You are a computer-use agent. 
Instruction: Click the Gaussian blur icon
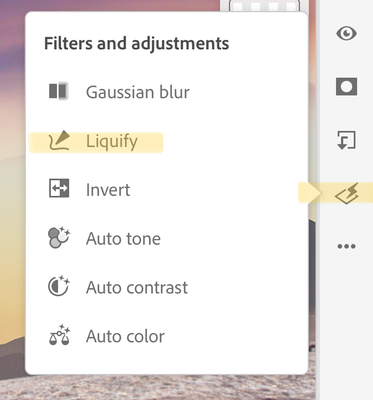(59, 91)
